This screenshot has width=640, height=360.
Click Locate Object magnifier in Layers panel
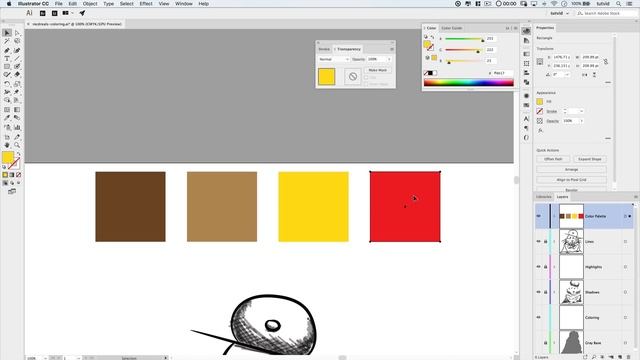594,357
